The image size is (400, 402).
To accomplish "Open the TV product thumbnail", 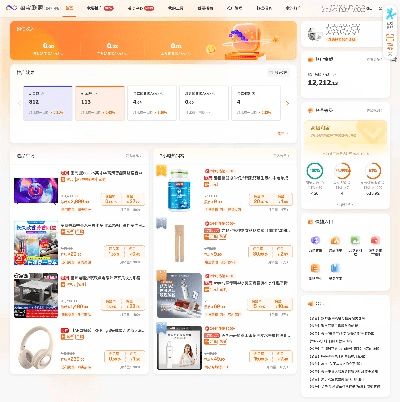I will point(36,191).
